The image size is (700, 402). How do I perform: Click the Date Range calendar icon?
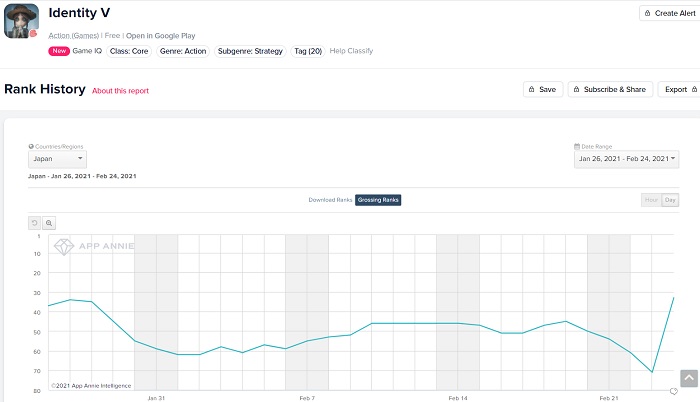[x=577, y=147]
